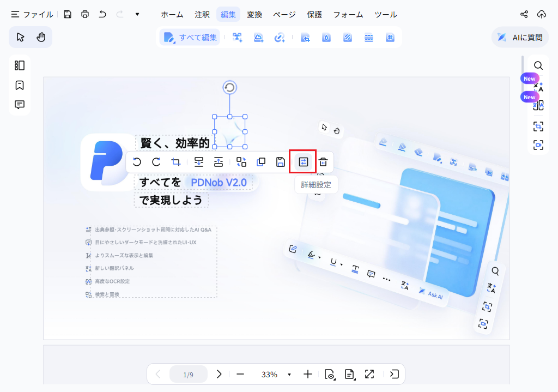This screenshot has width=558, height=392.
Task: Open 詳細設定 from the image toolbar
Action: point(303,162)
